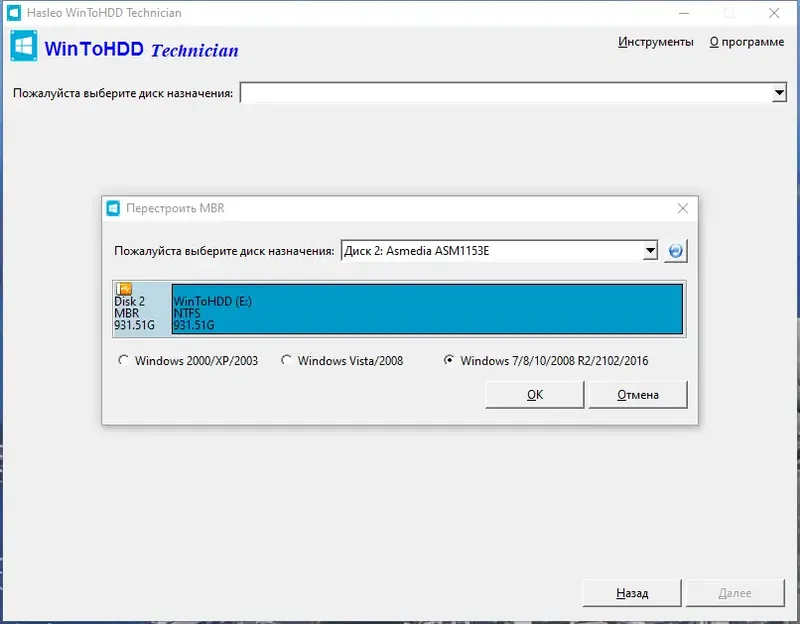The width and height of the screenshot is (800, 624).
Task: Select the WinToHDD (E:) NTFS partition block
Action: click(x=428, y=309)
